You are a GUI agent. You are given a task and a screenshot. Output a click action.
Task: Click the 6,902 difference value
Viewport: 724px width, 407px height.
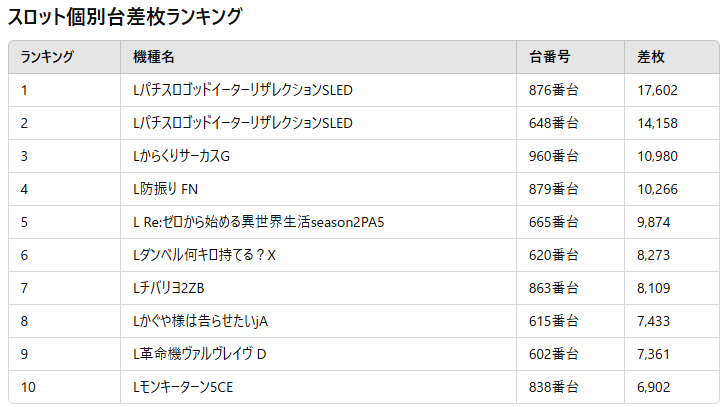[654, 387]
